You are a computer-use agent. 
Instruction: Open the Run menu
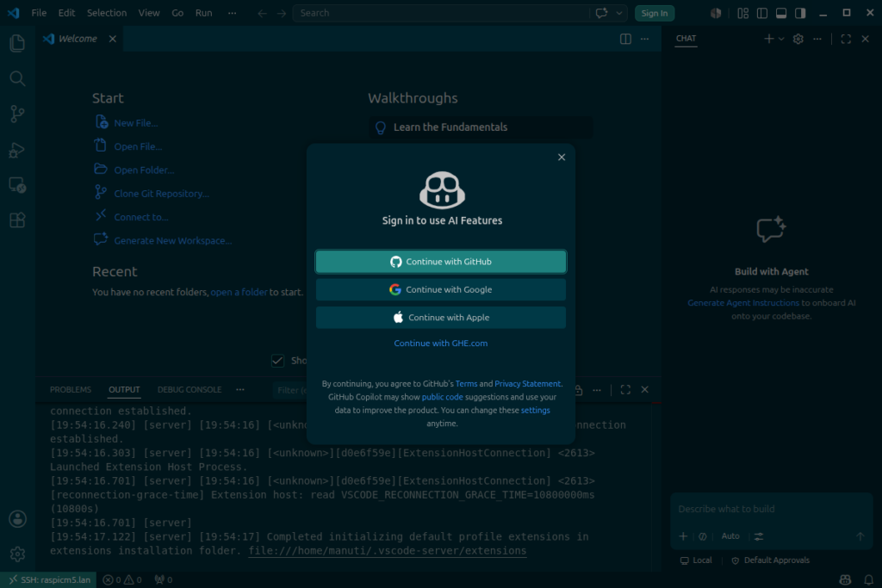(203, 13)
